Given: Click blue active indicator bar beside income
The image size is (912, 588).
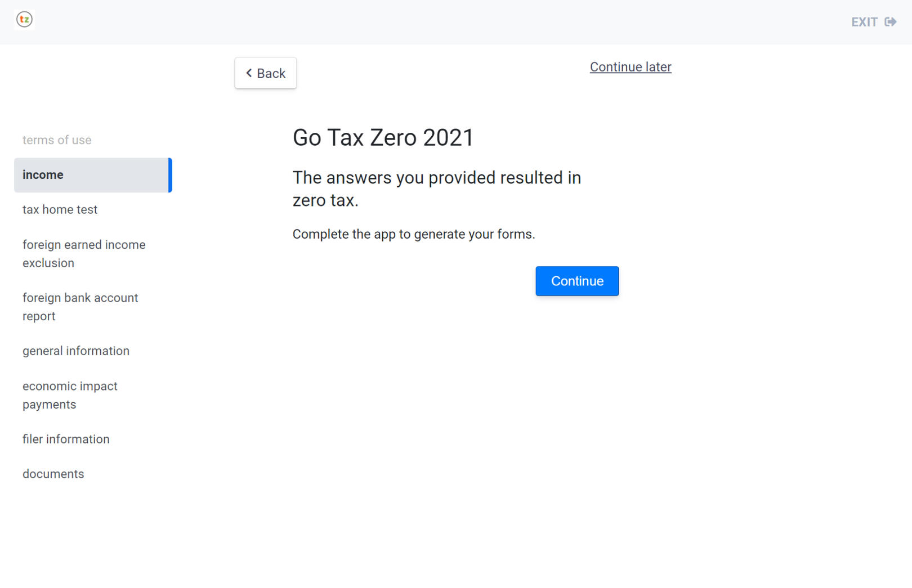Looking at the screenshot, I should (x=170, y=175).
